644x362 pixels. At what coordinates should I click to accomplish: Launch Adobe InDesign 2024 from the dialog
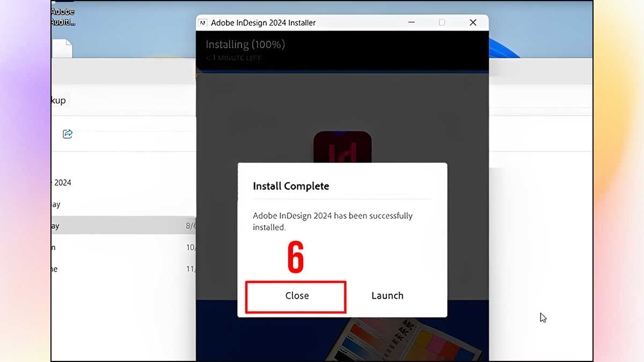[387, 296]
